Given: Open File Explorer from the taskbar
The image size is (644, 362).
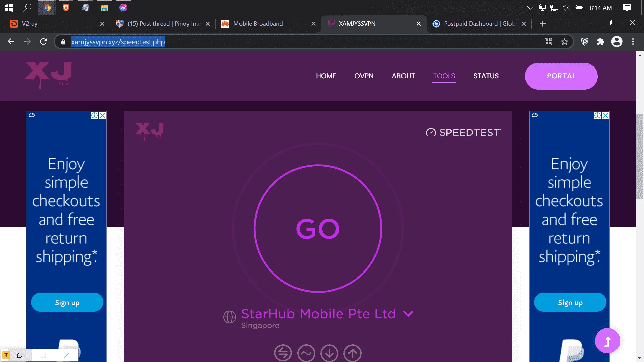Looking at the screenshot, I should [x=104, y=8].
